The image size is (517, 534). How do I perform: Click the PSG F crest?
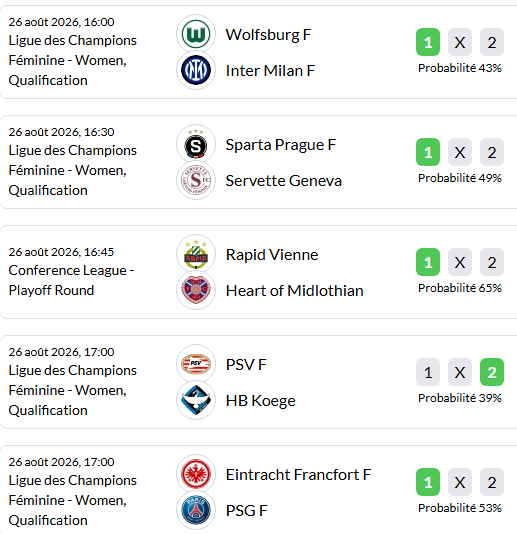pyautogui.click(x=196, y=510)
